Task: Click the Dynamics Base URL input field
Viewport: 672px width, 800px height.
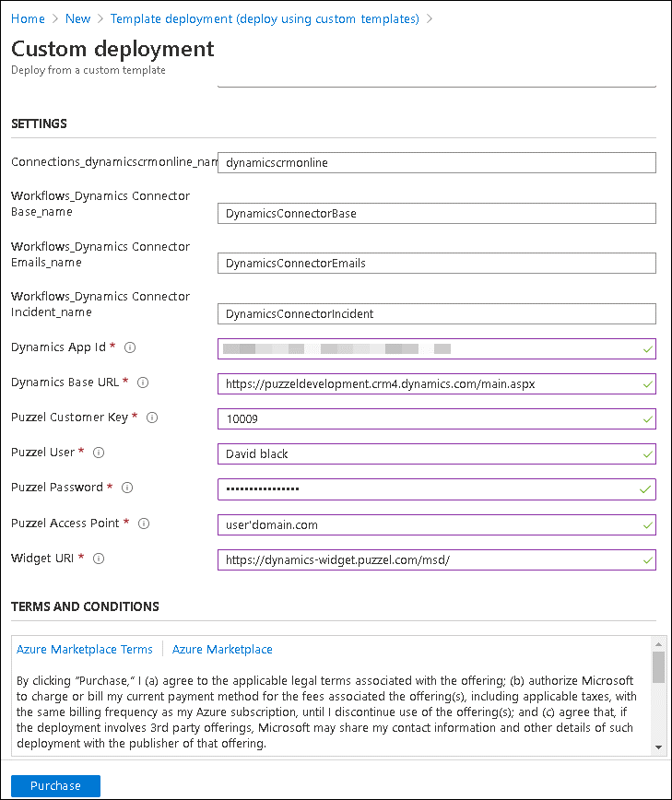Action: pyautogui.click(x=436, y=383)
